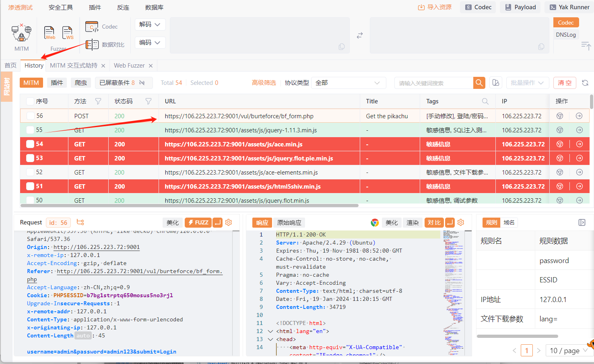Check the checkbox for row 54
The height and width of the screenshot is (364, 594).
pyautogui.click(x=30, y=144)
